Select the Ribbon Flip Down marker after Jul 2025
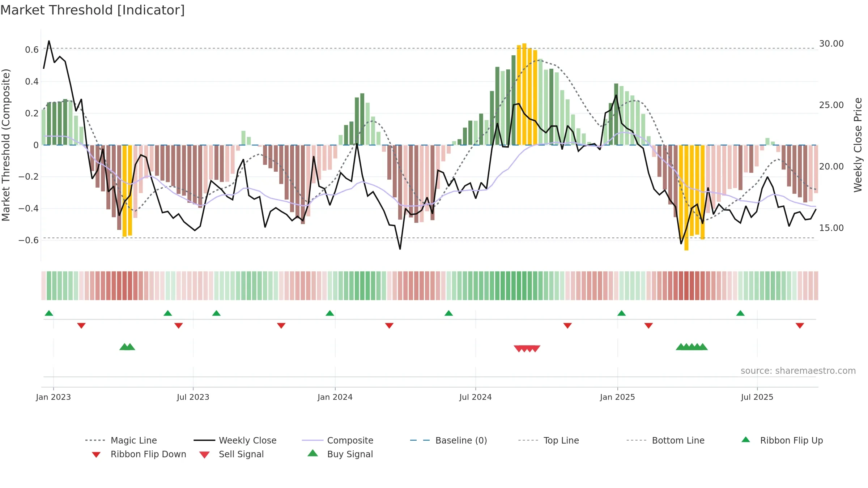The width and height of the screenshot is (868, 488). click(x=800, y=326)
